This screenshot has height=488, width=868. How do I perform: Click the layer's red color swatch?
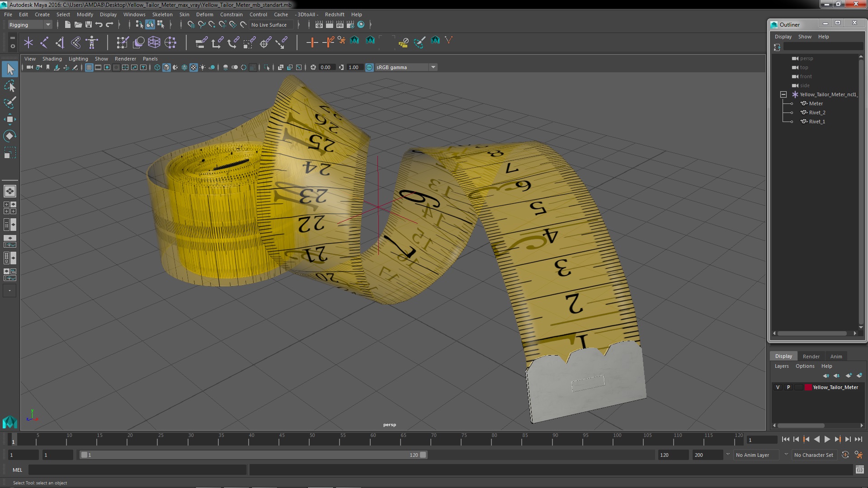point(808,387)
